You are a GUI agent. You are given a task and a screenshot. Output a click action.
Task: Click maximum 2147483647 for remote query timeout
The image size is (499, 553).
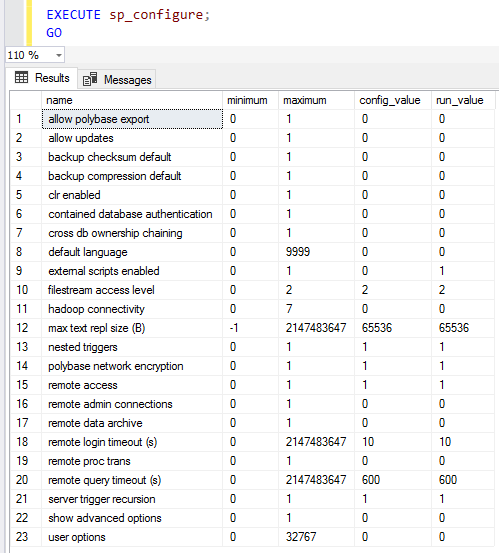click(316, 480)
